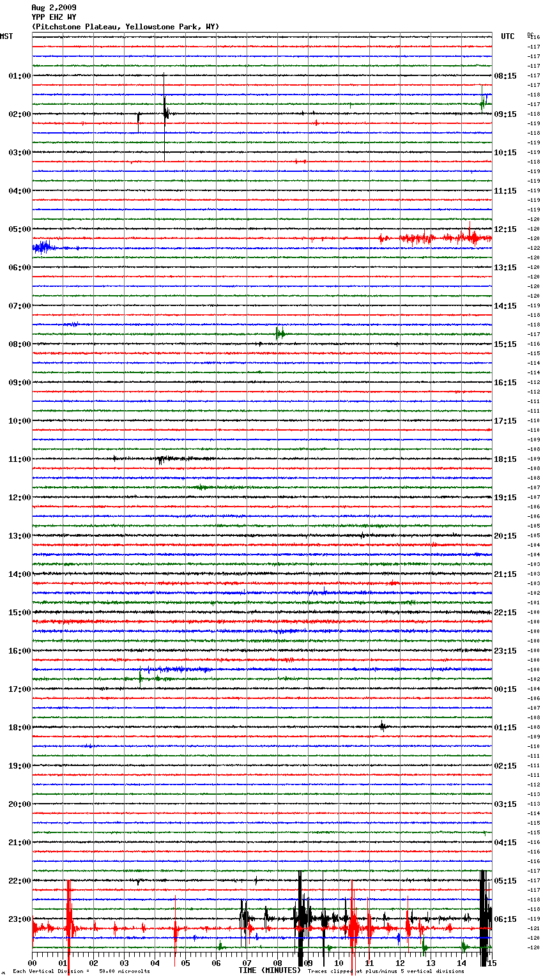Select the 22:15 UTC time label
Viewport: 543px width, 980px height.
[505, 613]
